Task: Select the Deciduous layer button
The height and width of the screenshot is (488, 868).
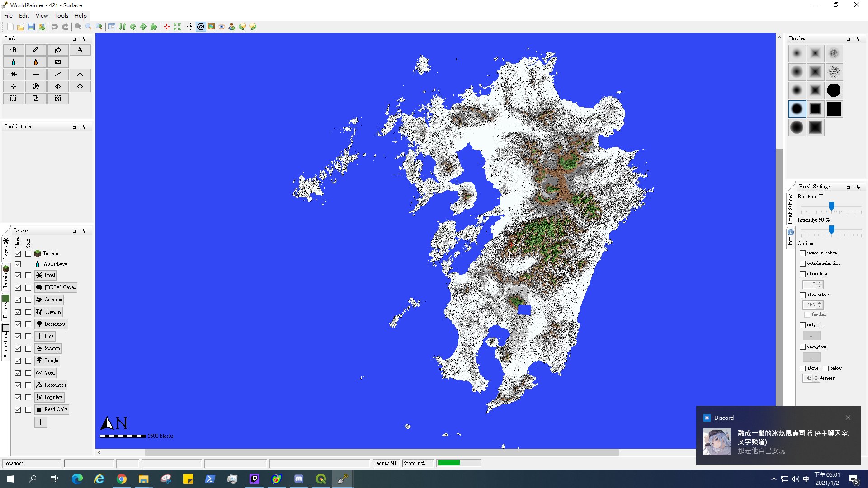Action: click(x=52, y=324)
